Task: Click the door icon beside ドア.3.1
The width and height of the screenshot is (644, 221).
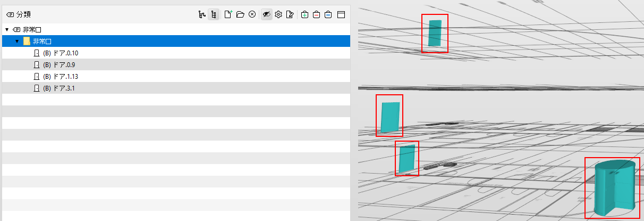Action: (x=37, y=88)
